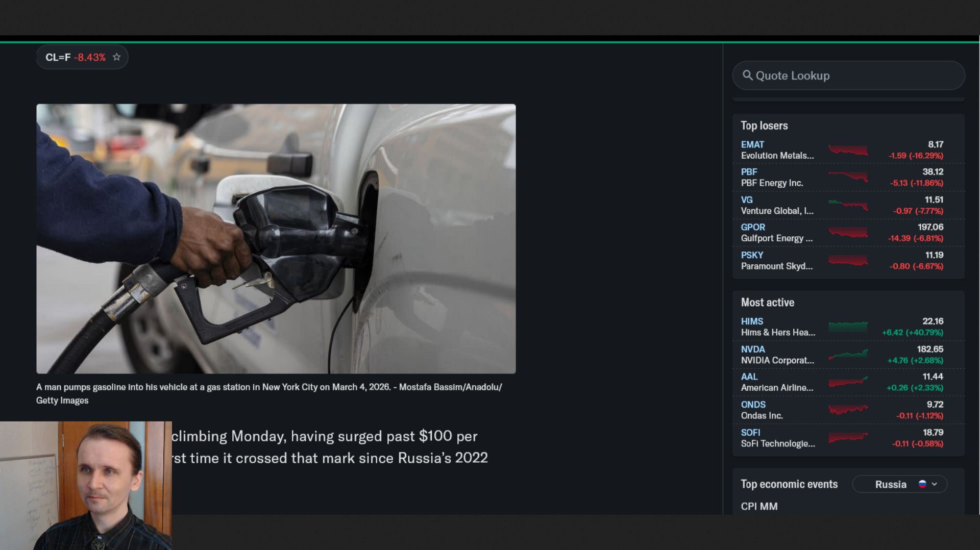Click the HIMS price 22.16
This screenshot has height=550, width=980.
click(933, 321)
